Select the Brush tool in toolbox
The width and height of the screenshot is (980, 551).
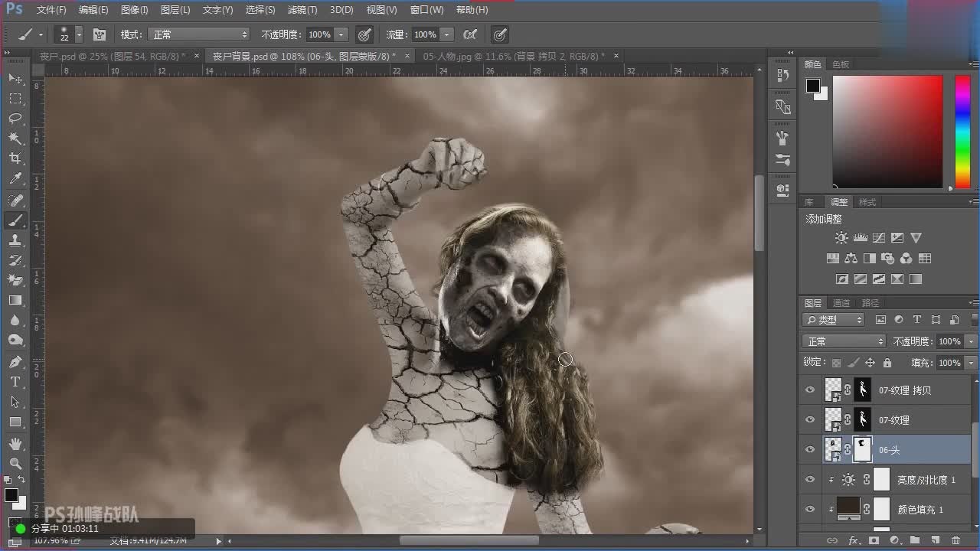15,220
